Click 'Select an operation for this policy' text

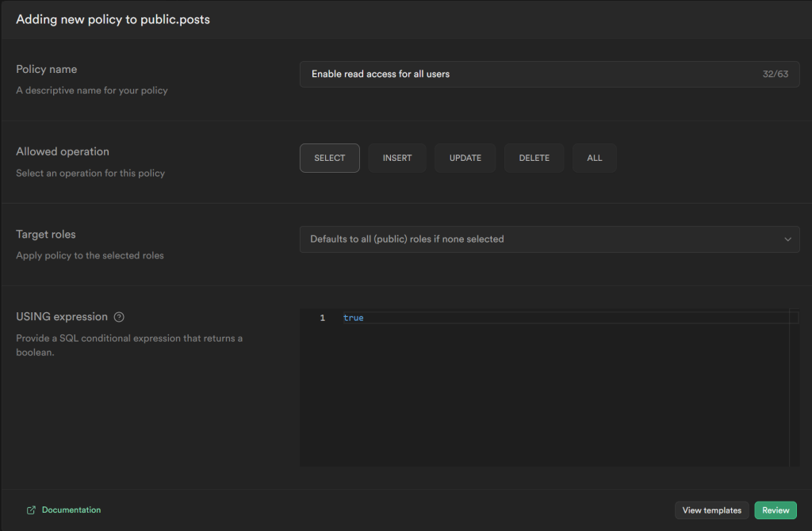pos(90,173)
